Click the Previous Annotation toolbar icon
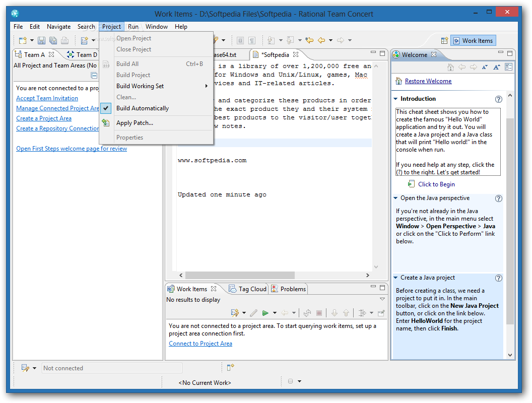The height and width of the screenshot is (403, 532). pyautogui.click(x=290, y=40)
